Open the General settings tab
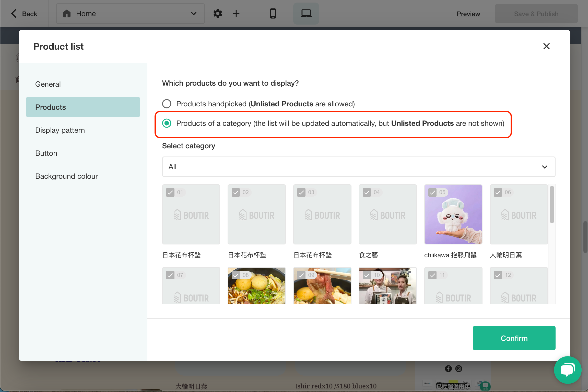 pos(83,84)
